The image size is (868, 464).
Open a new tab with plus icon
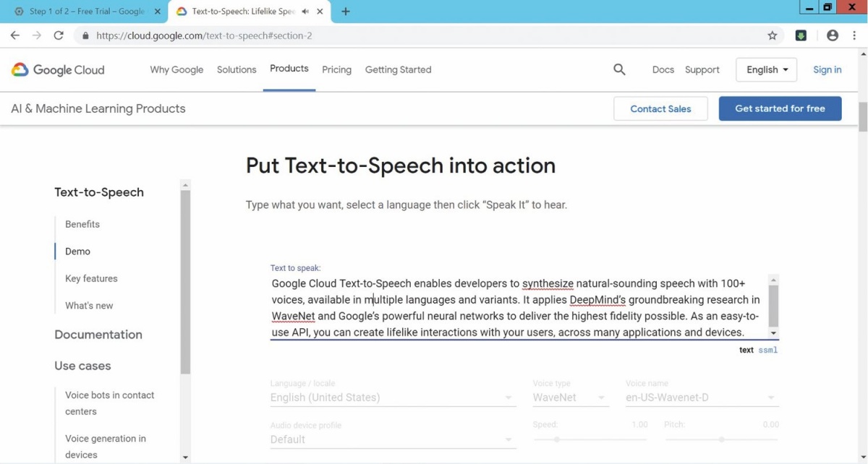pos(346,12)
